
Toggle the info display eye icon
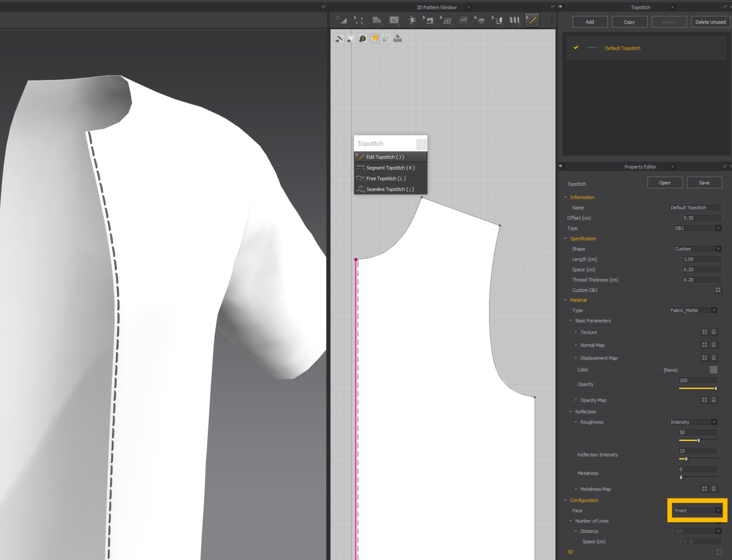tap(363, 38)
